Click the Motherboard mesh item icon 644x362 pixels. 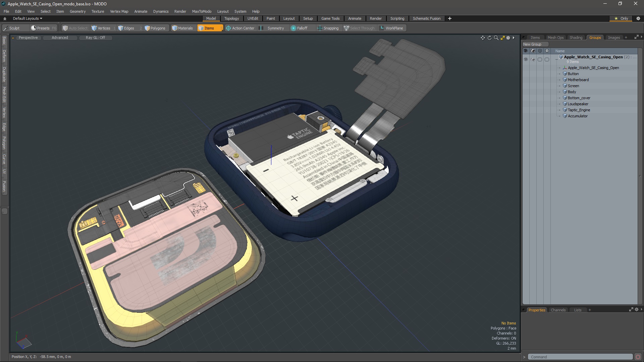(x=565, y=80)
